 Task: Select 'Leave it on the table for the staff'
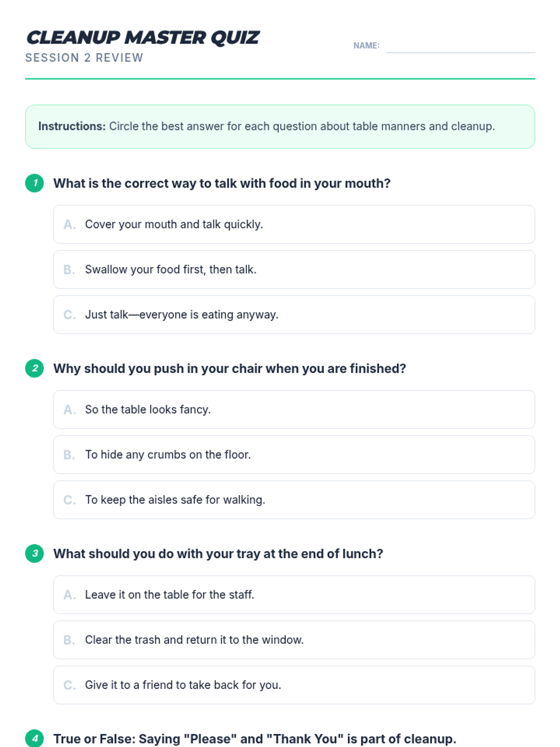click(294, 595)
